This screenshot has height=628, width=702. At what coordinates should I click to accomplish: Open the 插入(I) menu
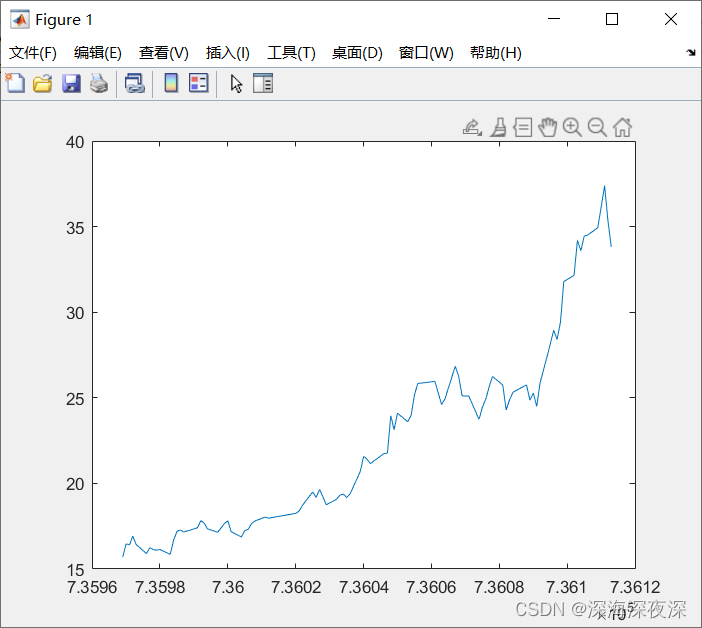click(227, 53)
